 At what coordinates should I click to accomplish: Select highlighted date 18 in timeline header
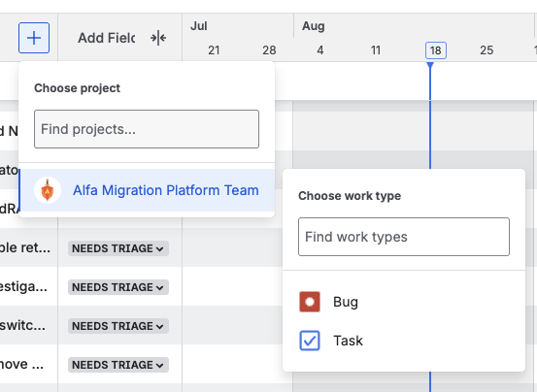pos(436,50)
